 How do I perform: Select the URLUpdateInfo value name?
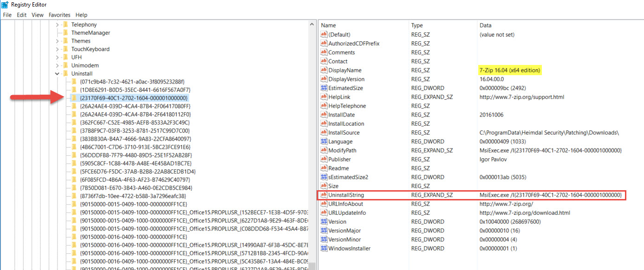tap(347, 213)
